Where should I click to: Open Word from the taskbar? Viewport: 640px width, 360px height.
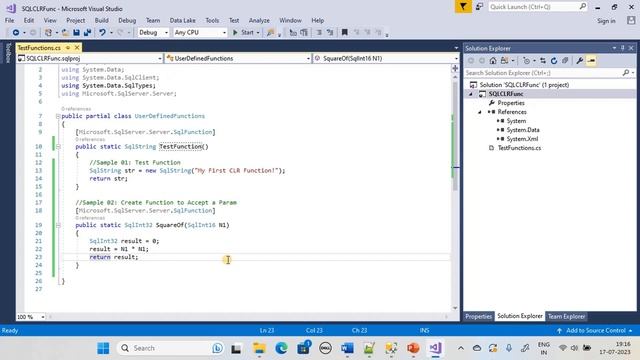click(347, 348)
